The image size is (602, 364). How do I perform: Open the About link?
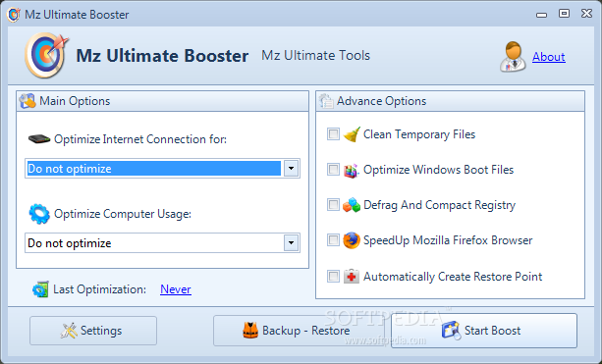click(549, 57)
